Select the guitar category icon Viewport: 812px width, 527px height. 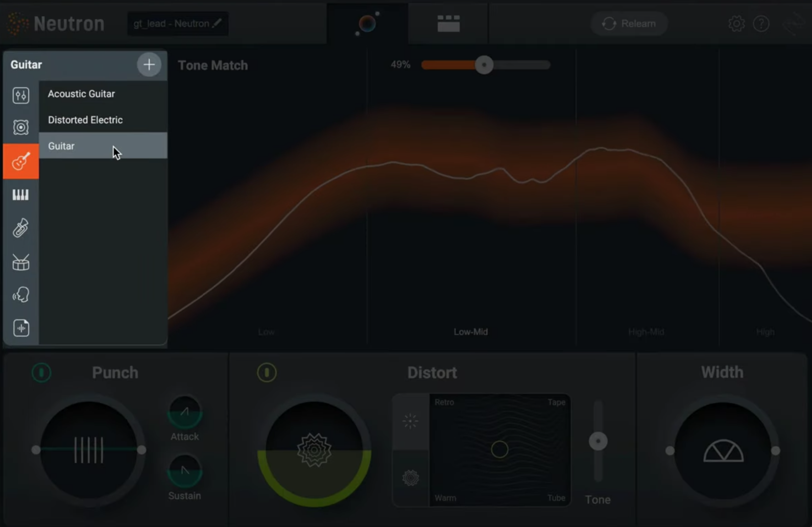coord(21,161)
